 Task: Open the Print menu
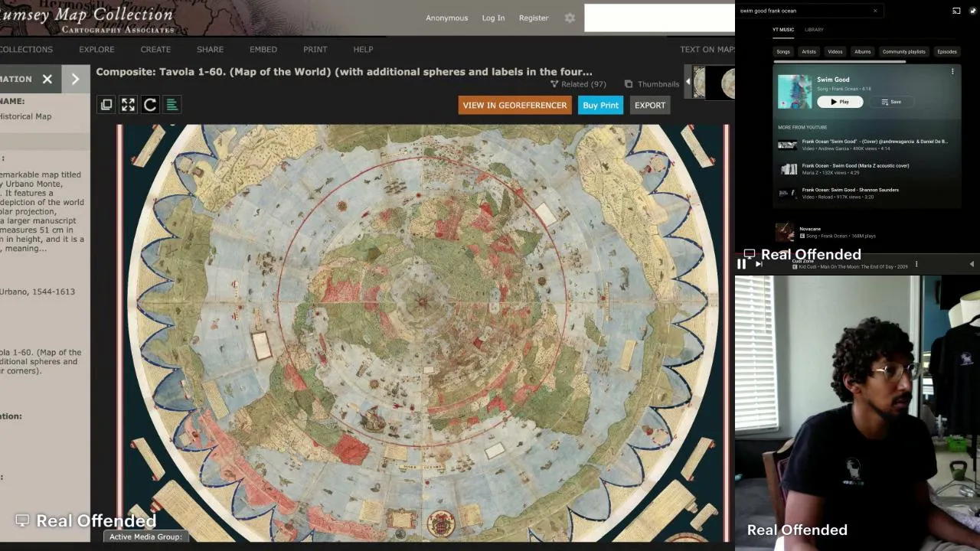coord(315,50)
